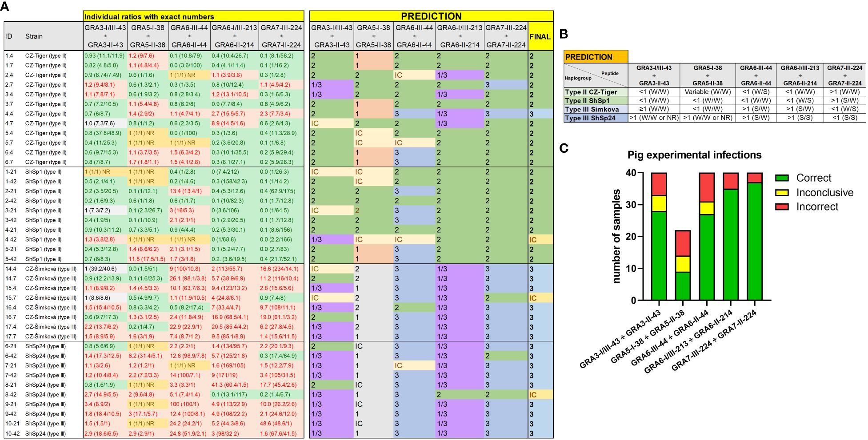Select the yellow segment of the GRA5-I-38 chart bar
The height and width of the screenshot is (440, 868).
click(683, 264)
